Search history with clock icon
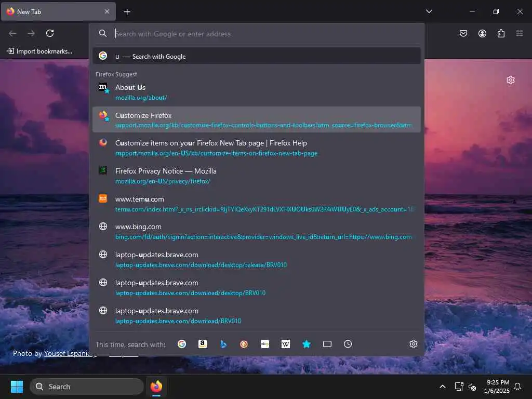This screenshot has width=532, height=399. [348, 344]
